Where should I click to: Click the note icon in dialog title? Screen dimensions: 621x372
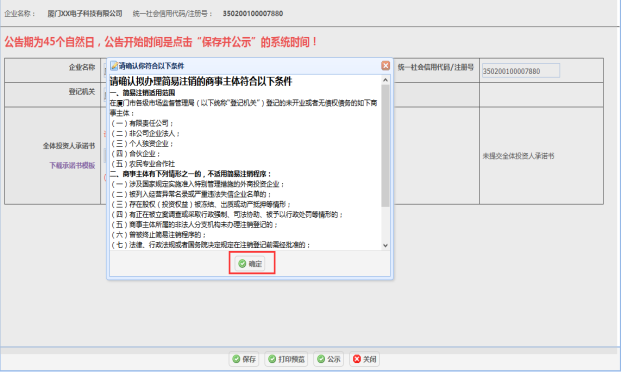(114, 66)
